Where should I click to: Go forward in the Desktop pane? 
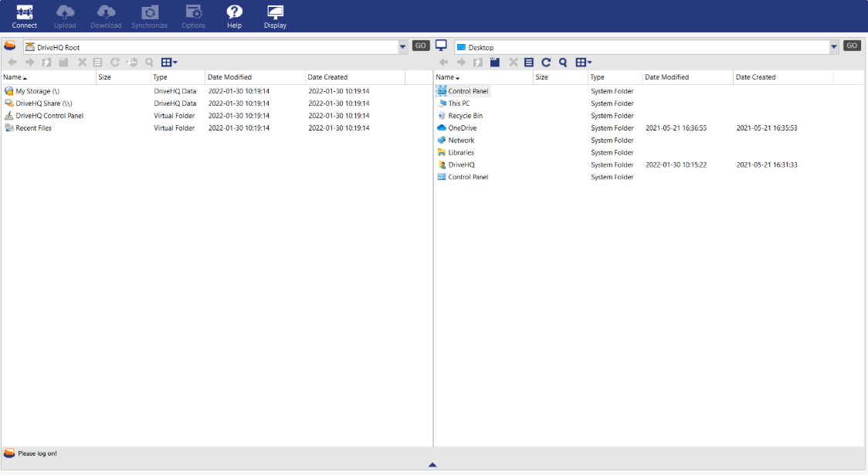pos(461,63)
